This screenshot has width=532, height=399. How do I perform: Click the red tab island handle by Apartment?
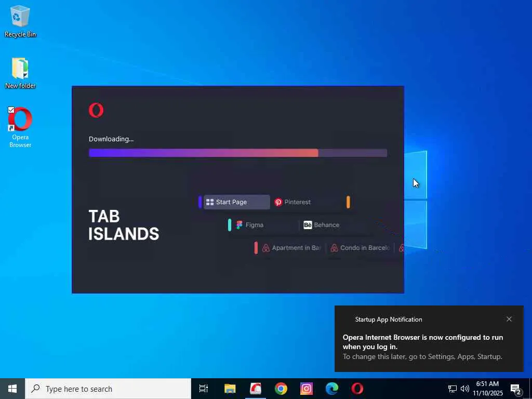256,248
